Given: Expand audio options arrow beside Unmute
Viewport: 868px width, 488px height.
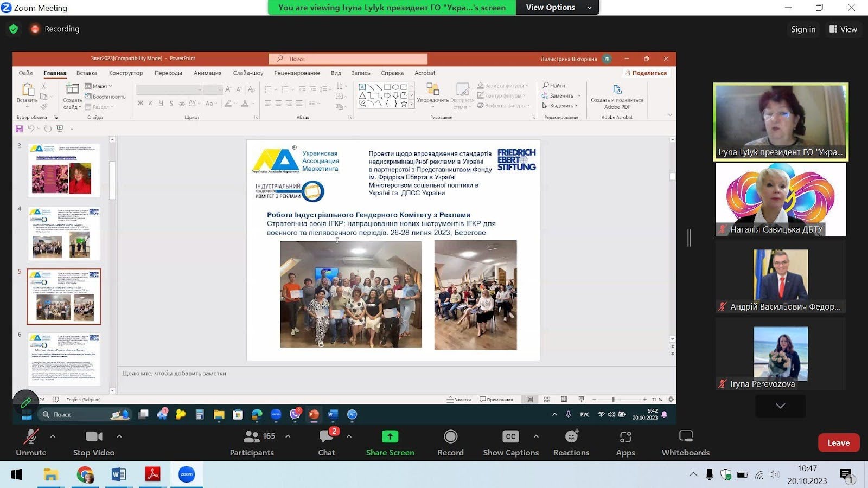Looking at the screenshot, I should click(53, 436).
